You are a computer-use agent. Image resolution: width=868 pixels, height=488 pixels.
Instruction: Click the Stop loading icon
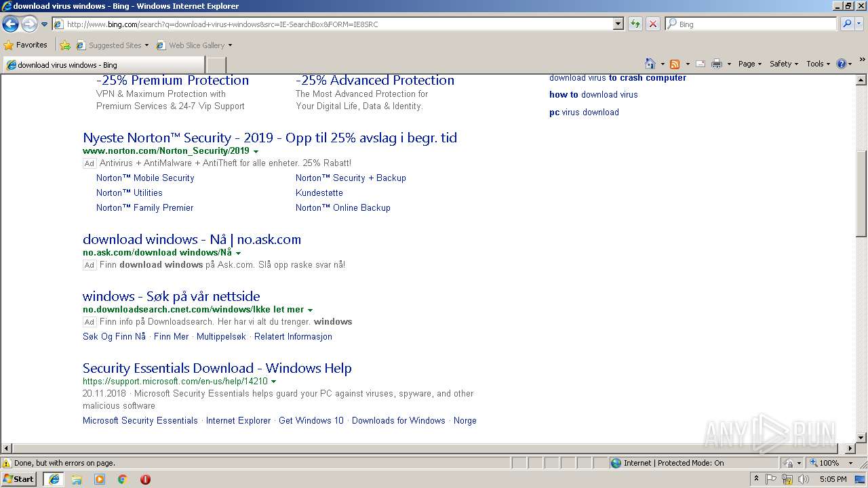652,24
